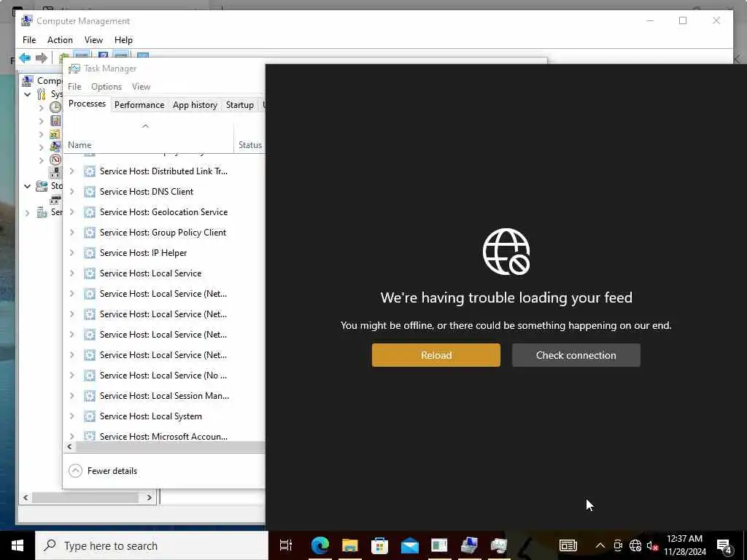Image resolution: width=747 pixels, height=560 pixels.
Task: Click the Back arrow in Computer Management toolbar
Action: click(x=25, y=58)
